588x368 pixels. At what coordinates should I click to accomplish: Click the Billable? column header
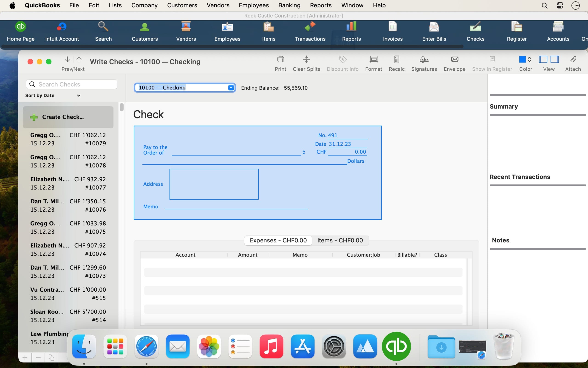click(x=407, y=255)
